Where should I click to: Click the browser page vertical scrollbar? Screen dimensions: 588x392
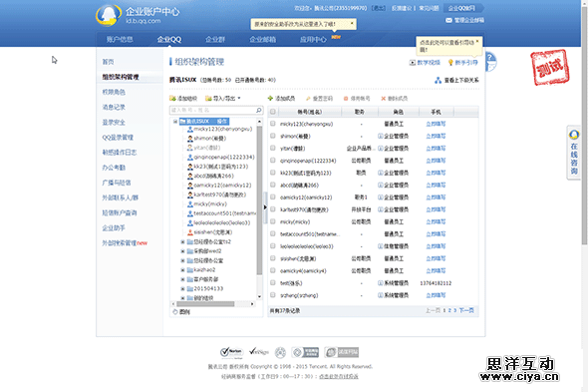(x=584, y=126)
